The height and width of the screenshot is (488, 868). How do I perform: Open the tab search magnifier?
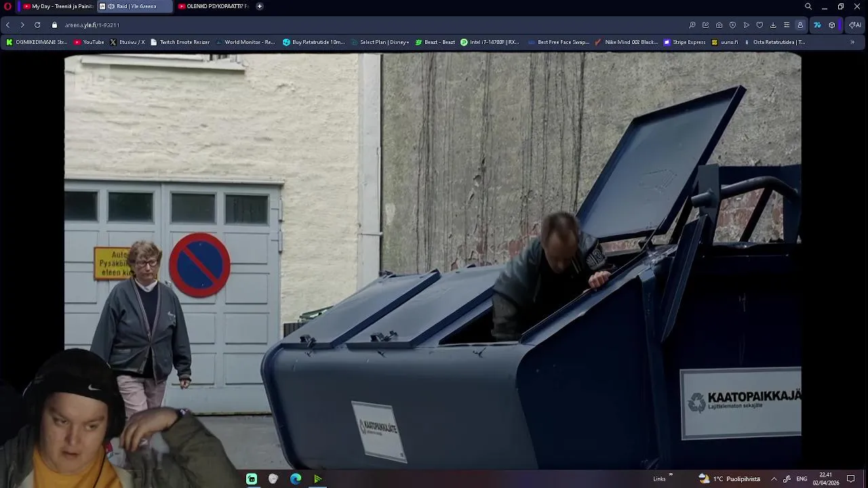808,6
